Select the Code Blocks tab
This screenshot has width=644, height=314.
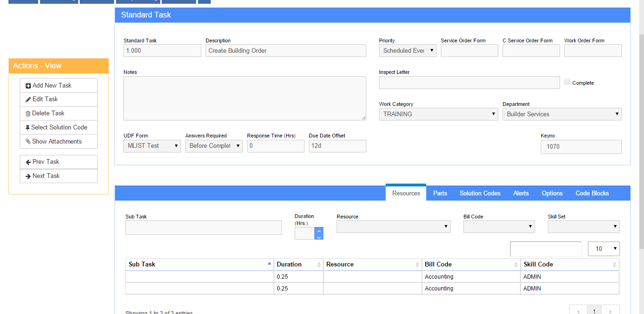(592, 193)
